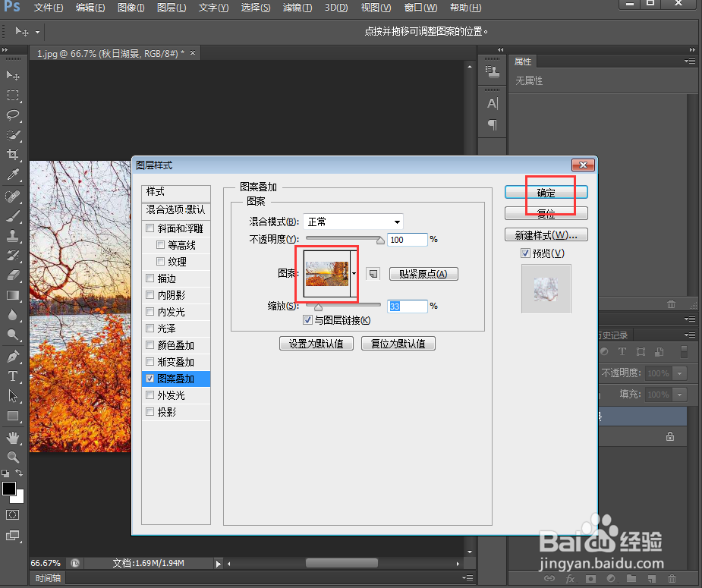
Task: Open the 滤镜 menu
Action: [297, 8]
